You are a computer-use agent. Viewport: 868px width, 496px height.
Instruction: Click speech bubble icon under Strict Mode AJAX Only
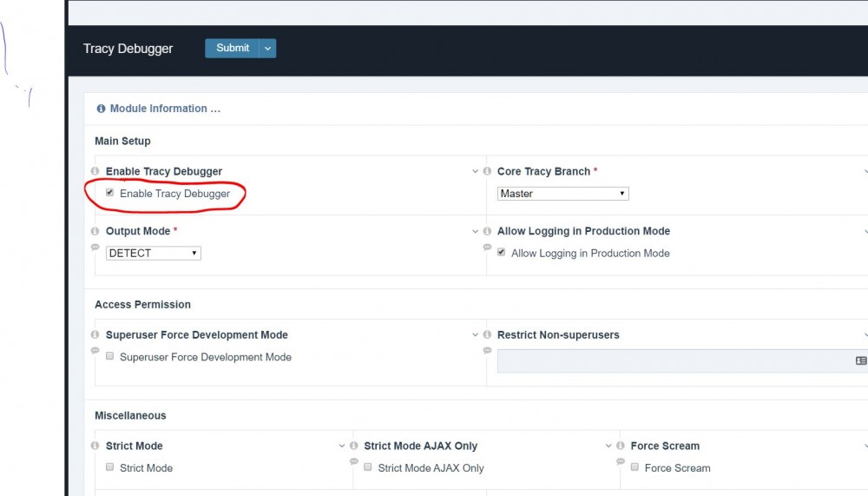353,462
